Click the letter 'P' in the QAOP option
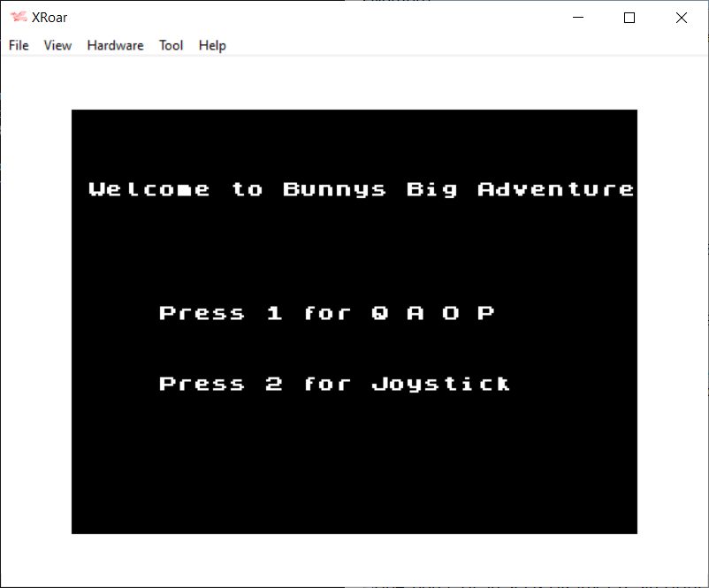The width and height of the screenshot is (709, 588). point(485,313)
